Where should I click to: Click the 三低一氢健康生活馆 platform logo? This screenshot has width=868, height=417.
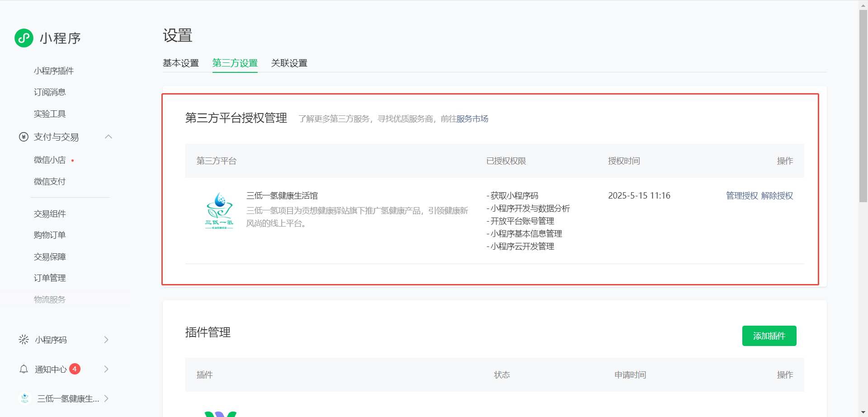click(x=219, y=210)
